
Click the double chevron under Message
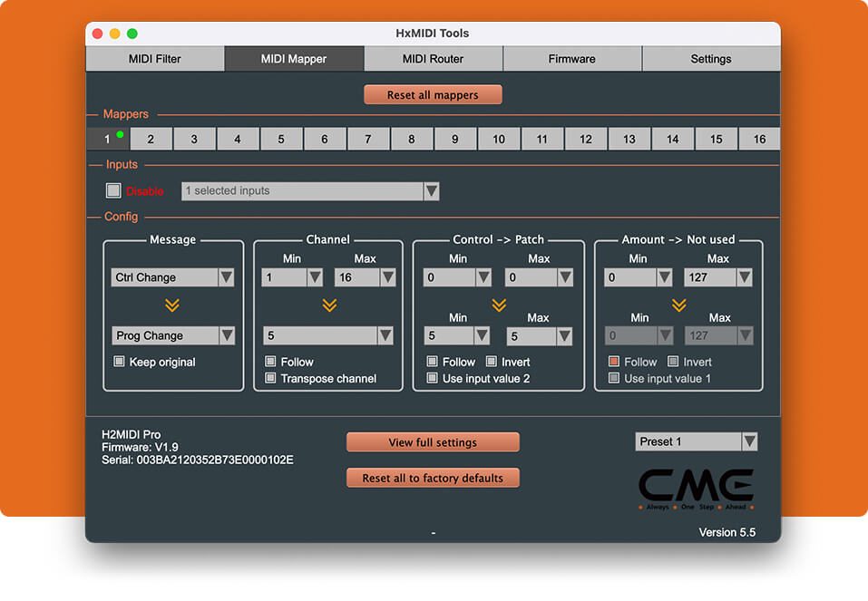click(172, 306)
